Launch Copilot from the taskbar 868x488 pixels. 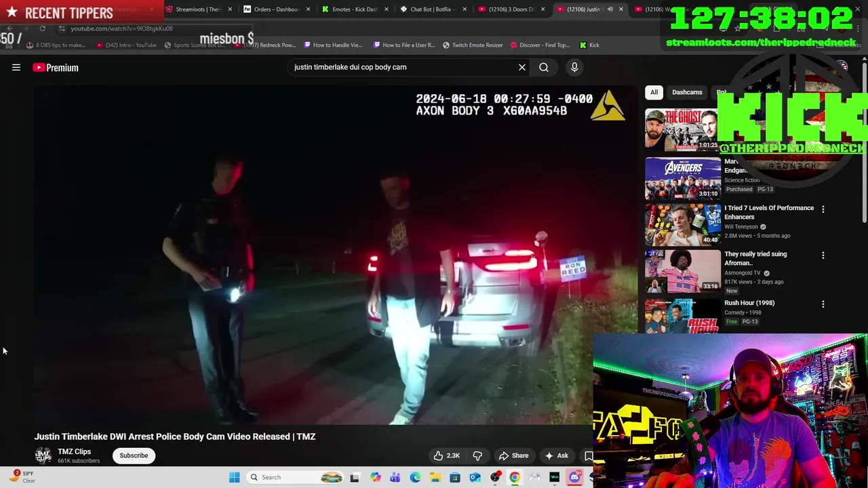[375, 477]
